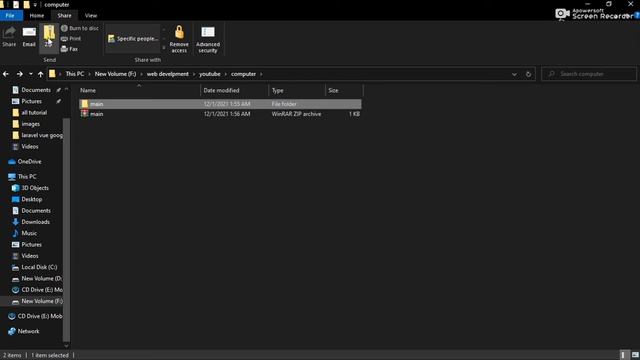This screenshot has width=640, height=360.
Task: Sort by Date modified column
Action: pos(235,90)
